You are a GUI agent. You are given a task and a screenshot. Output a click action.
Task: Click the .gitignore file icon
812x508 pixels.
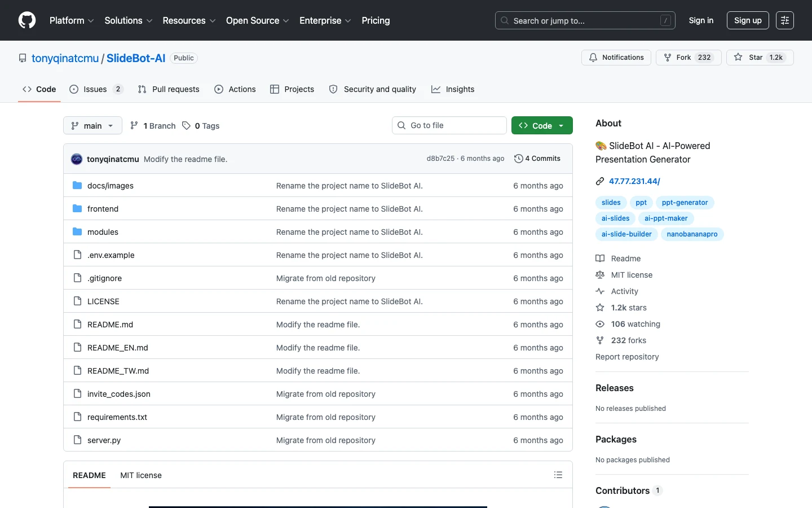[77, 278]
